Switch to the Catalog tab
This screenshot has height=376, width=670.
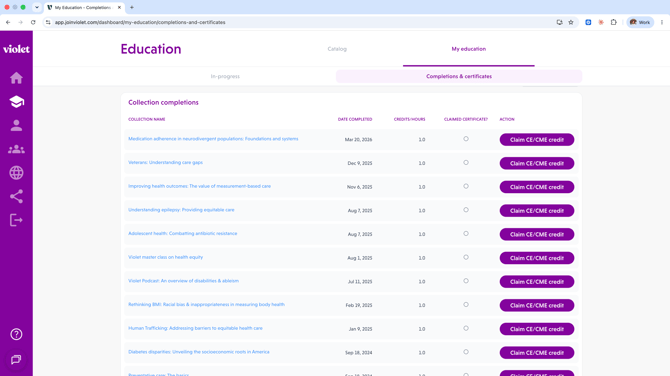click(x=337, y=49)
